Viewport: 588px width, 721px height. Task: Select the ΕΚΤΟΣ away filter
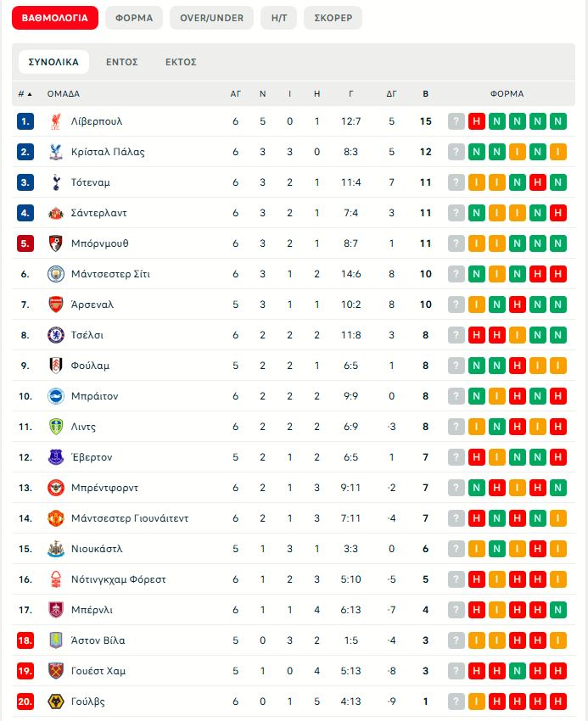pos(181,62)
